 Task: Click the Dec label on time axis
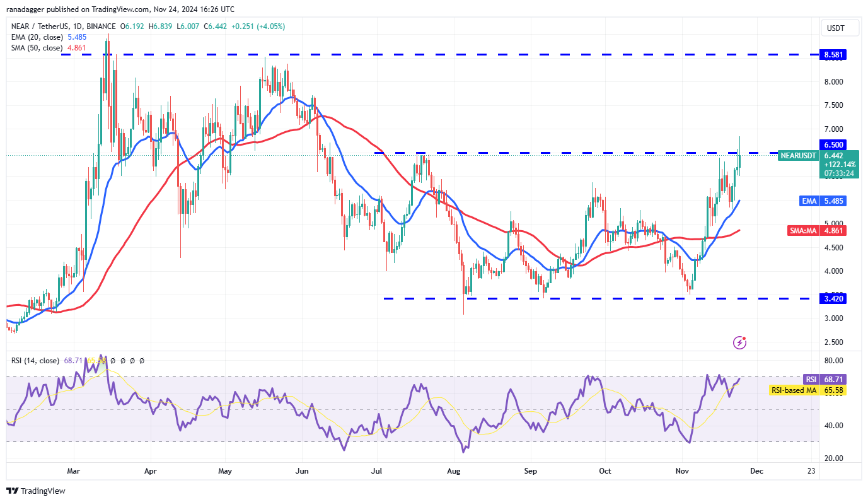757,470
